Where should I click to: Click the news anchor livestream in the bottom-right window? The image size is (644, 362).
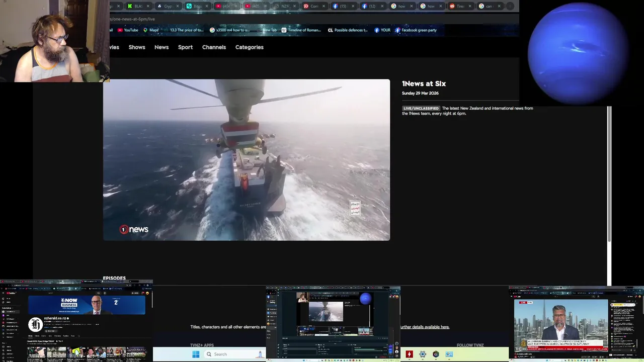click(x=561, y=325)
